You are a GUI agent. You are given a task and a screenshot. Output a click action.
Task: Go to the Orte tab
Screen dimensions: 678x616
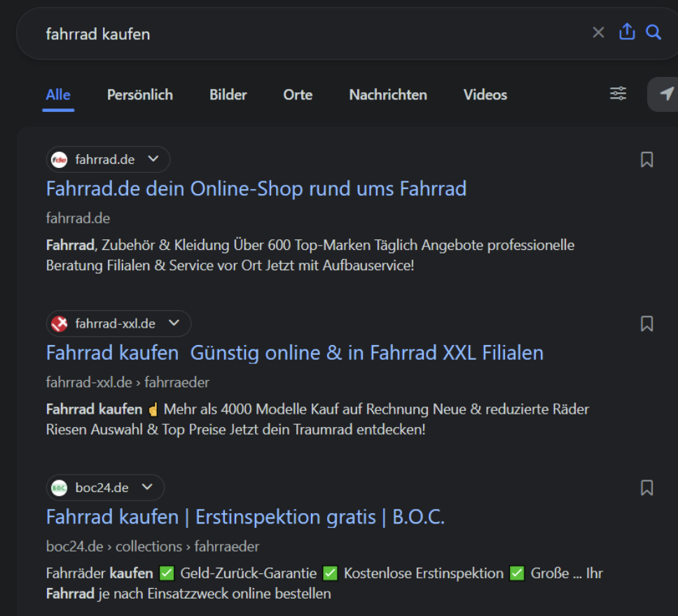tap(298, 94)
